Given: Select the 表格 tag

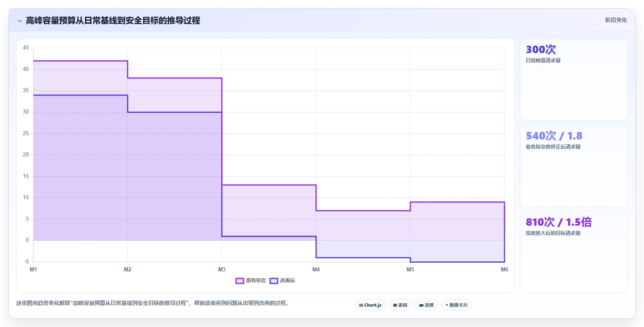Looking at the screenshot, I should pyautogui.click(x=400, y=305).
